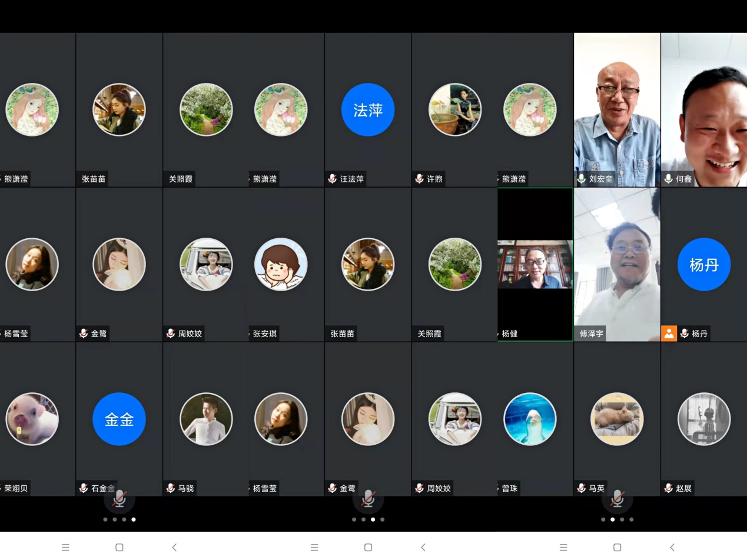Viewport: 747px width, 560px height.
Task: Click the muted mic icon next to 许煦
Action: click(x=420, y=179)
